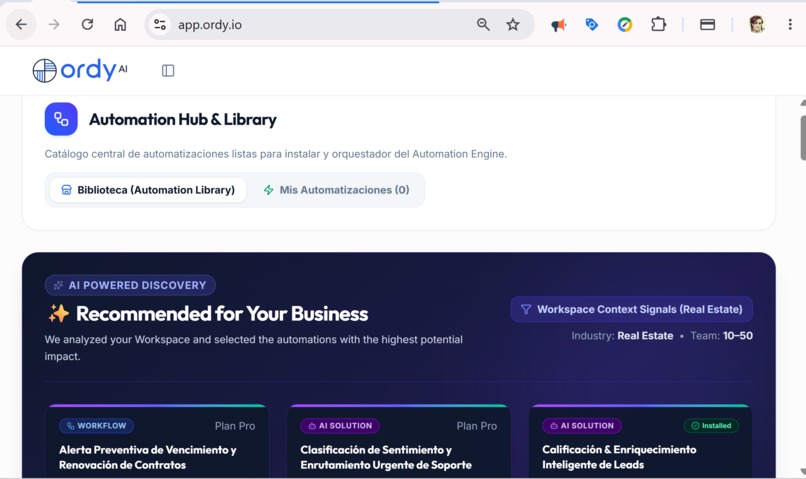This screenshot has height=479, width=806.
Task: Open the Extensions puzzle piece menu
Action: (658, 24)
